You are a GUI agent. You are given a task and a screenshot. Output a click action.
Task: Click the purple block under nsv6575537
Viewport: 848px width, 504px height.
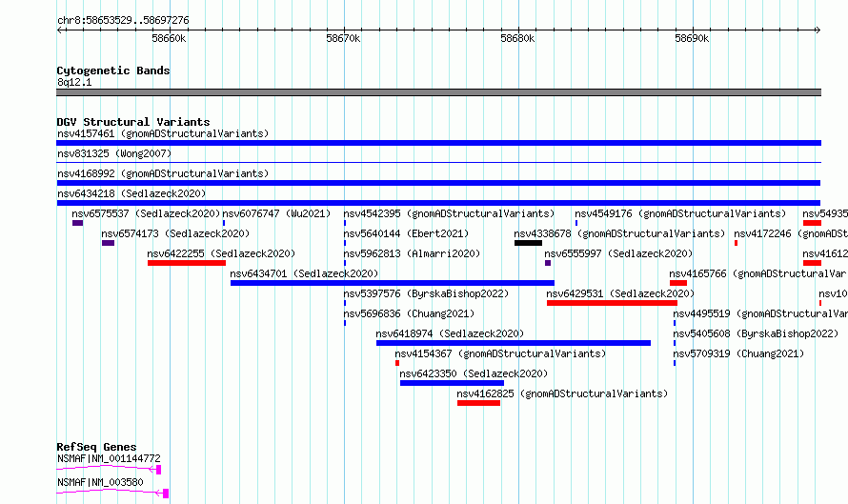click(77, 223)
